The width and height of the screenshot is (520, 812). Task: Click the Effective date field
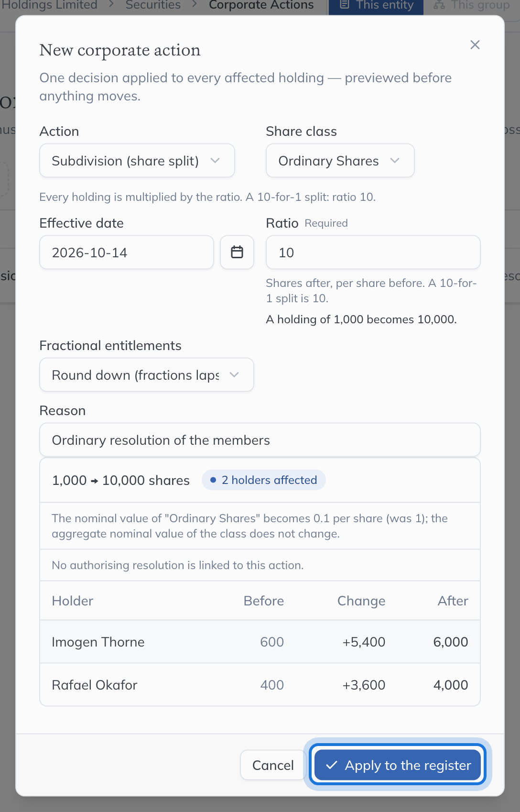pyautogui.click(x=127, y=252)
